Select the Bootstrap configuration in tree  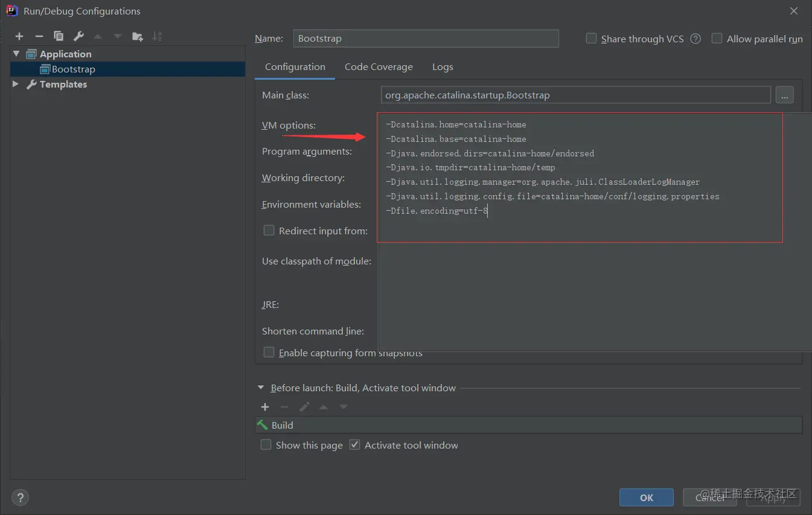click(127, 69)
